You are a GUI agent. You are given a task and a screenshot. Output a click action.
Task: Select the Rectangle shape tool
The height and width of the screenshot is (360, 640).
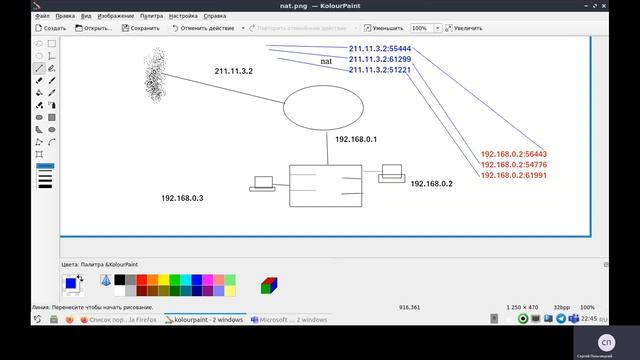coord(52,117)
